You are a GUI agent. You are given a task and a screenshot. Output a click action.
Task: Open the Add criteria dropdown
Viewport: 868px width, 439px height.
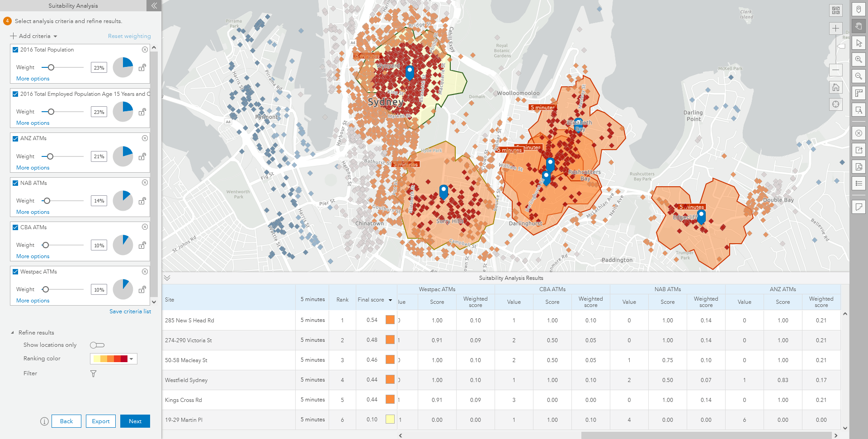point(34,36)
